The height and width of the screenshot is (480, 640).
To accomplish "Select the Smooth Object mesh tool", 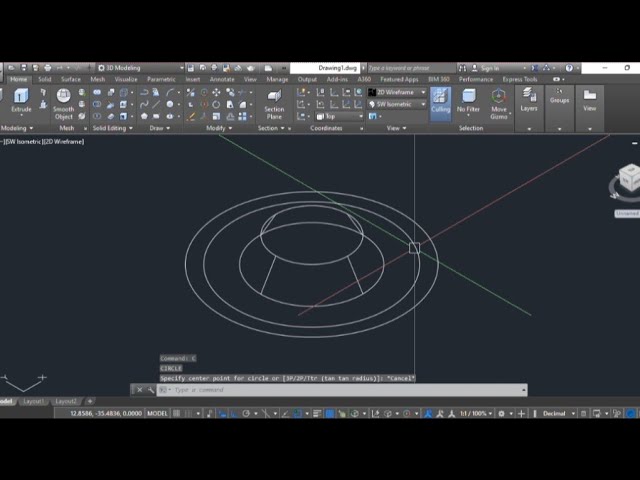I will [x=64, y=104].
